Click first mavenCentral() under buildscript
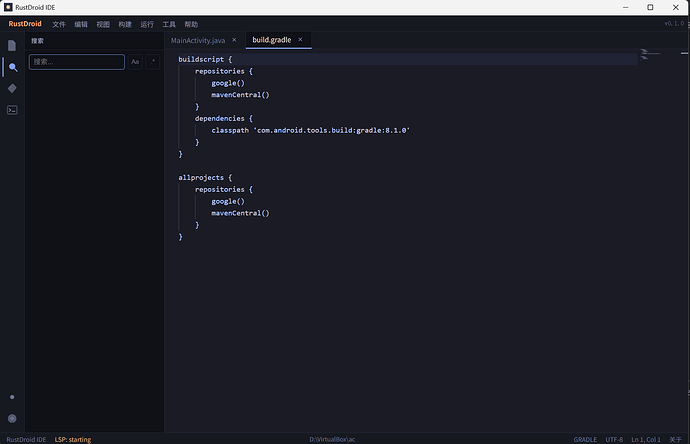Image resolution: width=690 pixels, height=444 pixels. [x=240, y=95]
